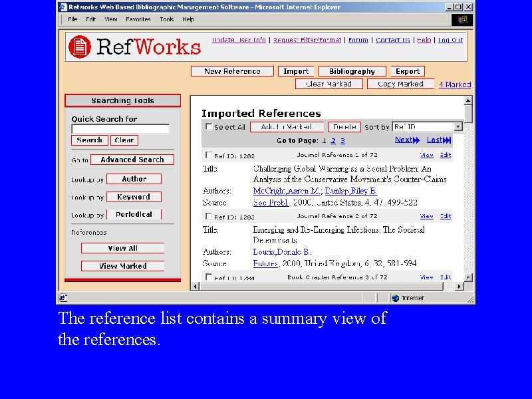The width and height of the screenshot is (532, 399).
Task: Click the status bar page icon
Action: click(x=63, y=298)
